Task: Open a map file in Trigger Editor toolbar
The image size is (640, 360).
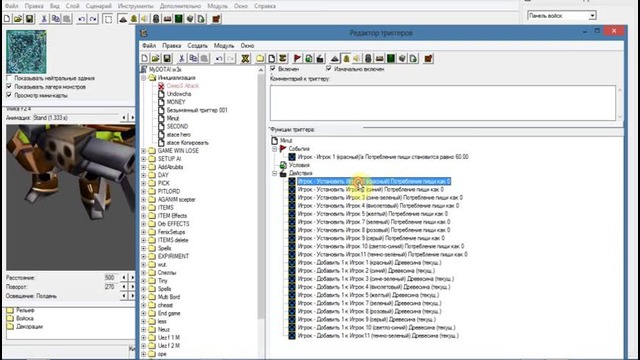Action: point(156,59)
